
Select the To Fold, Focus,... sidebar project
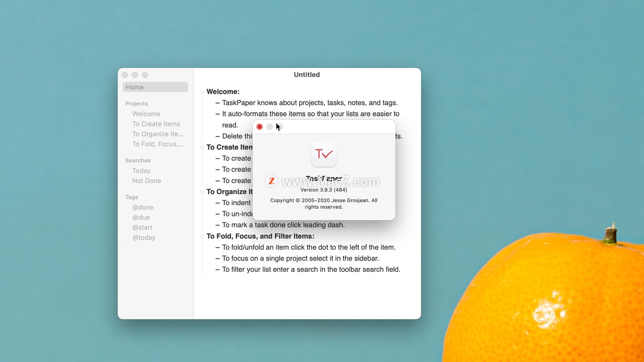[x=158, y=144]
